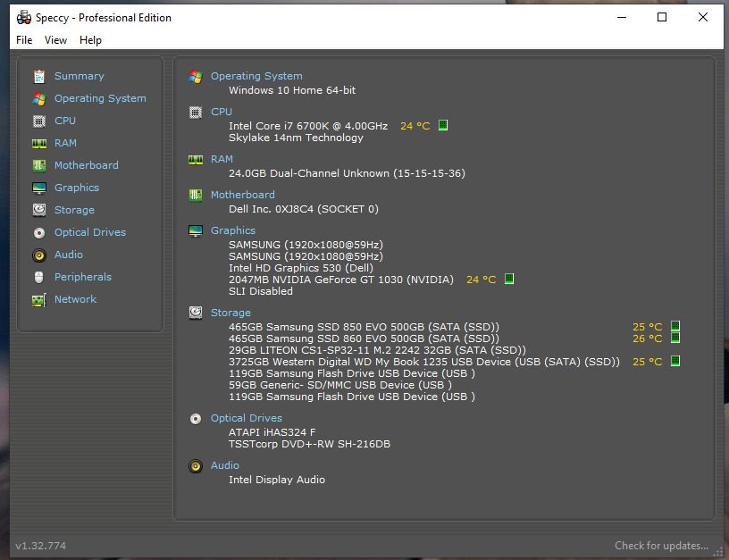The width and height of the screenshot is (729, 560).
Task: Open the File menu
Action: point(23,40)
